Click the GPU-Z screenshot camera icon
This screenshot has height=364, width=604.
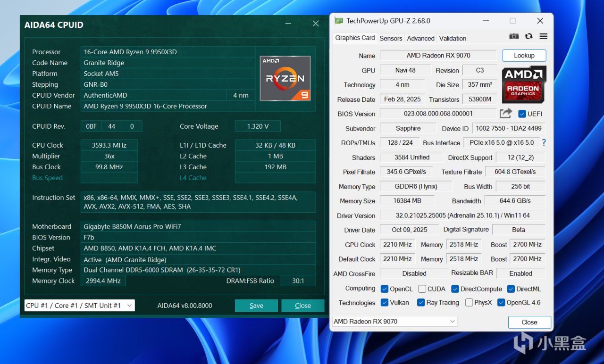514,37
